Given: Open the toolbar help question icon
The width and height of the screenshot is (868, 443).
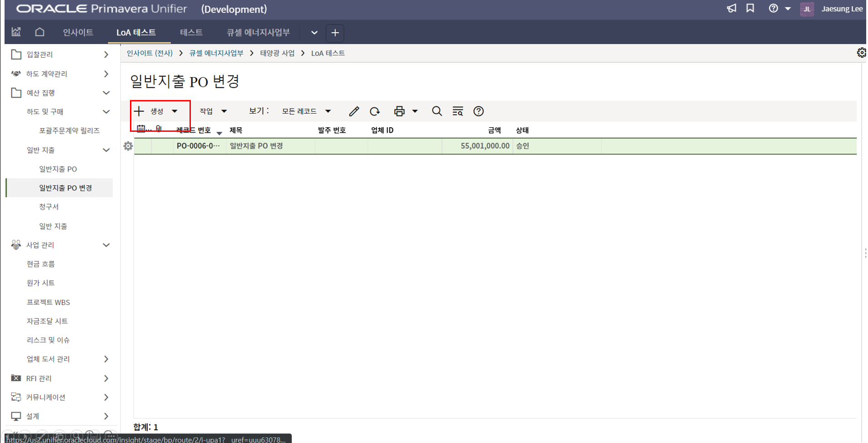Looking at the screenshot, I should point(478,111).
